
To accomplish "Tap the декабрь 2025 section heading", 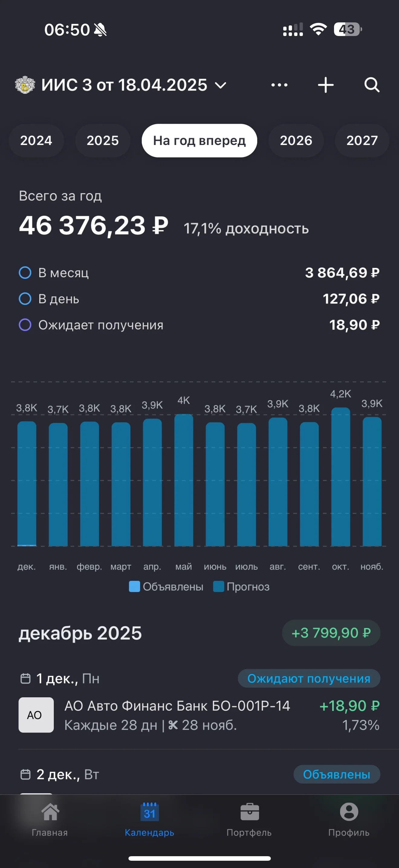I will click(x=80, y=633).
